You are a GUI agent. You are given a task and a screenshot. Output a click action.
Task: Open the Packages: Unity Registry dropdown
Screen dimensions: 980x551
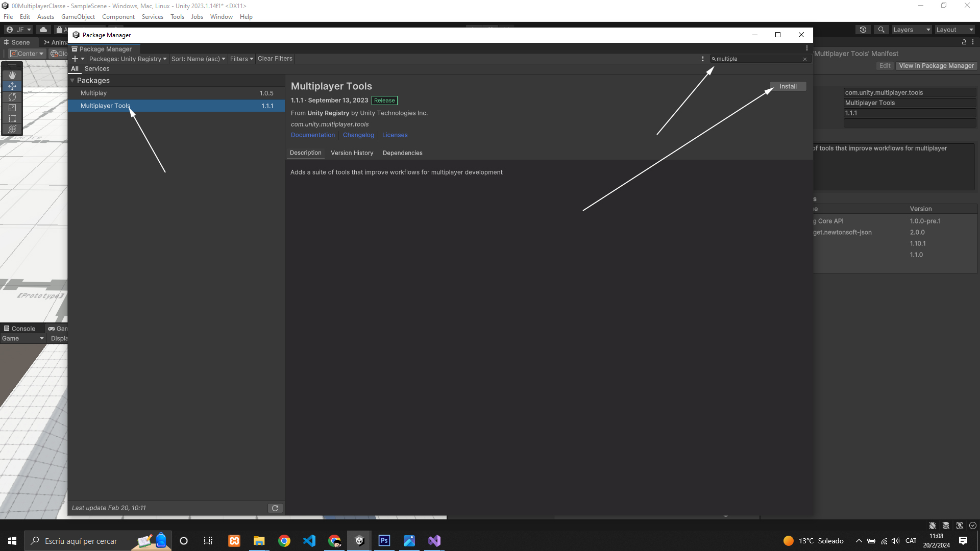tap(128, 59)
